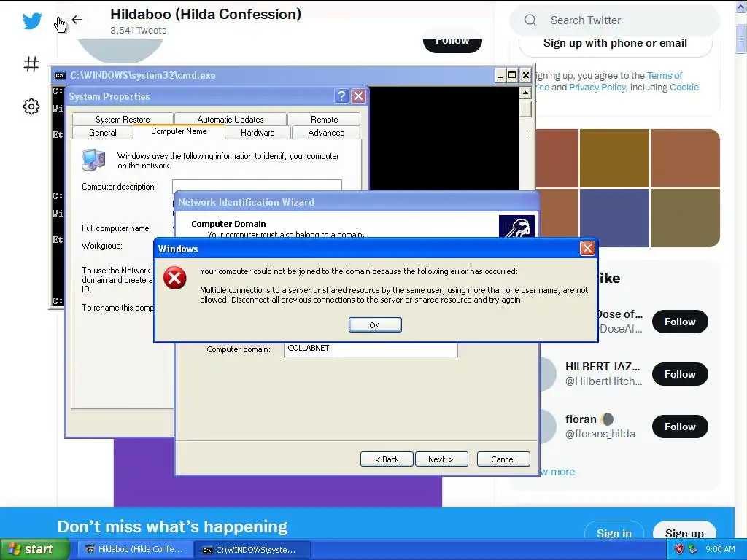
Task: Click the brown top-left color tile
Action: click(557, 158)
